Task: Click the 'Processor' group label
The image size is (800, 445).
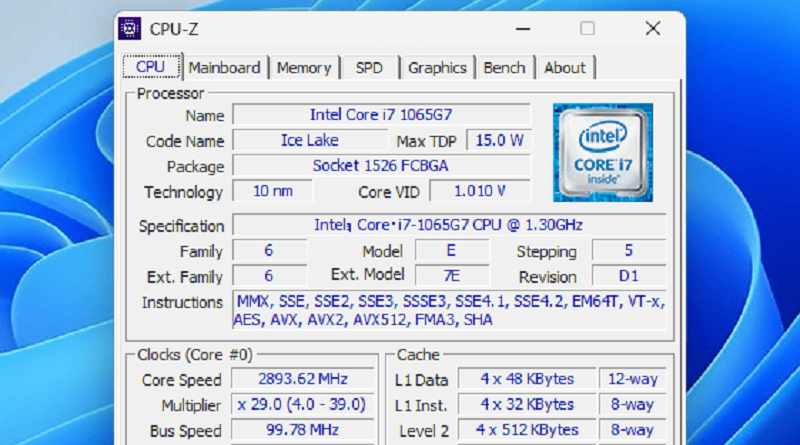Action: click(170, 93)
